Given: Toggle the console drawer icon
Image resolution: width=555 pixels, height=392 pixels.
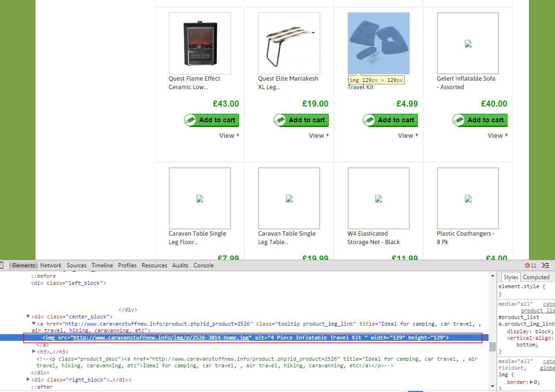Looking at the screenshot, I should [546, 265].
